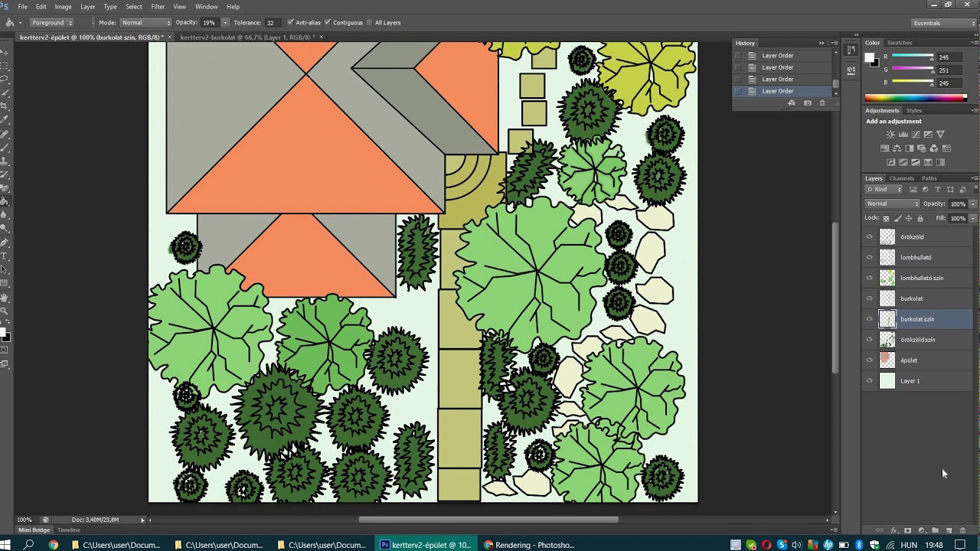Expand the Layers Fill slider arrow
980x551 pixels.
[x=973, y=218]
